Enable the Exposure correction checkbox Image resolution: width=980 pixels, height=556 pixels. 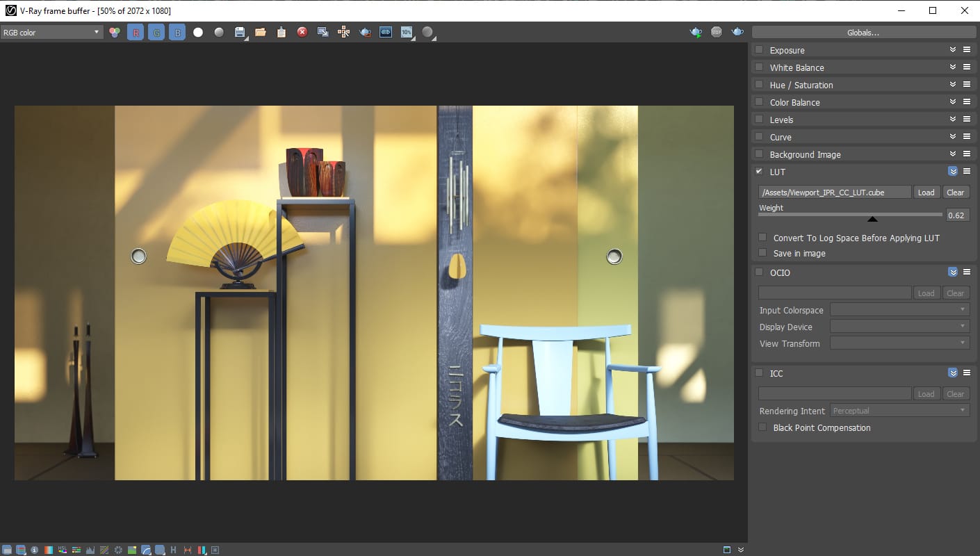point(759,50)
